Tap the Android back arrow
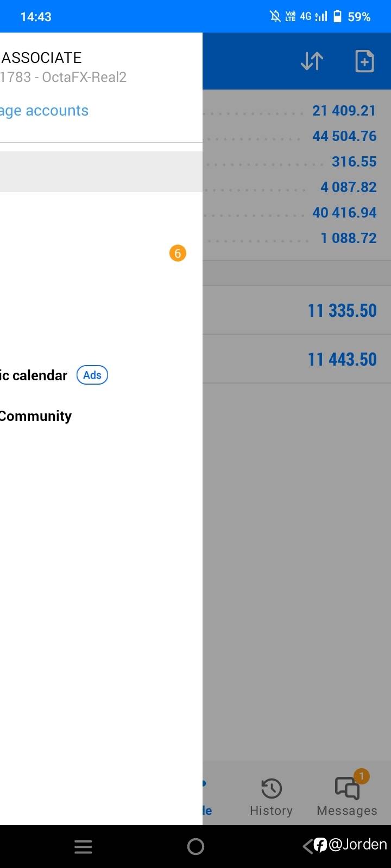The width and height of the screenshot is (391, 868). click(307, 846)
